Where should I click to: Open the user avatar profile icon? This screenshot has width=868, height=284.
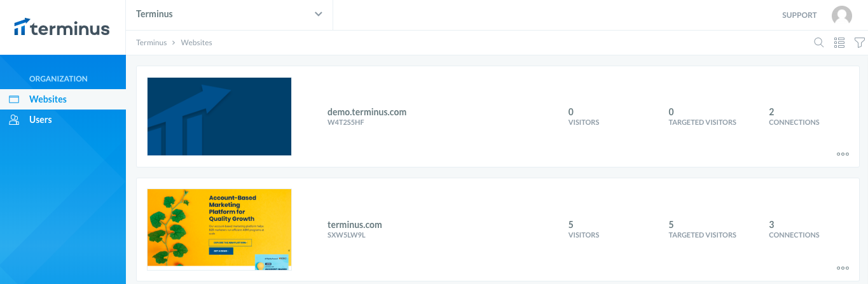(x=842, y=15)
